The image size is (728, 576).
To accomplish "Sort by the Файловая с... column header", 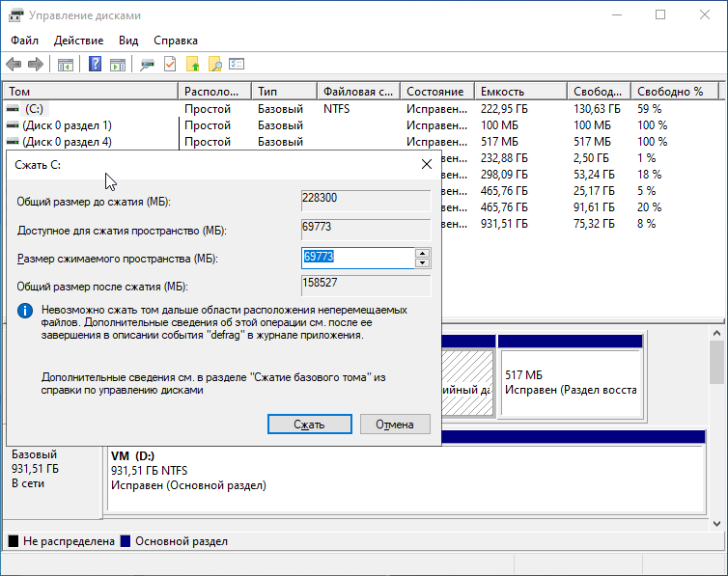I will click(x=359, y=92).
